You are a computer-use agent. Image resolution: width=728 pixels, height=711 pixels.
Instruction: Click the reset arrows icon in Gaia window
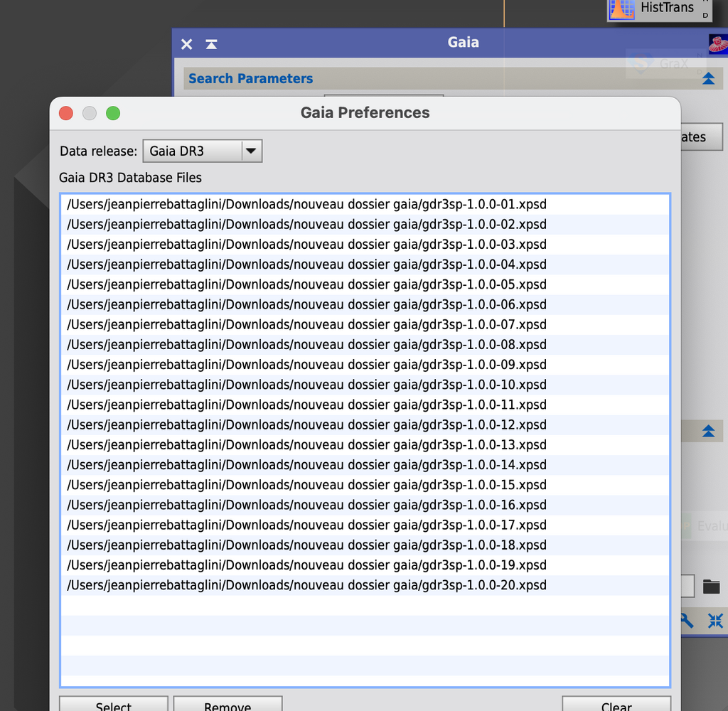(715, 621)
